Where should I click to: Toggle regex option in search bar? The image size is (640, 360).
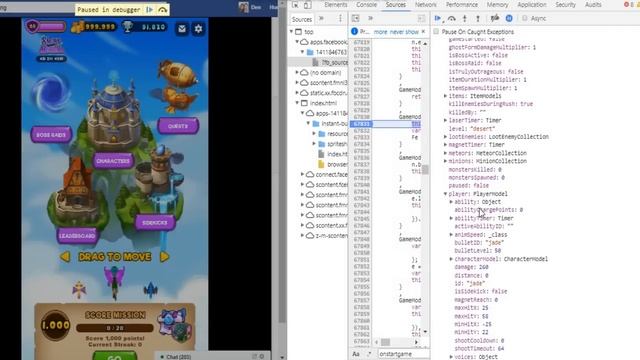click(x=369, y=354)
